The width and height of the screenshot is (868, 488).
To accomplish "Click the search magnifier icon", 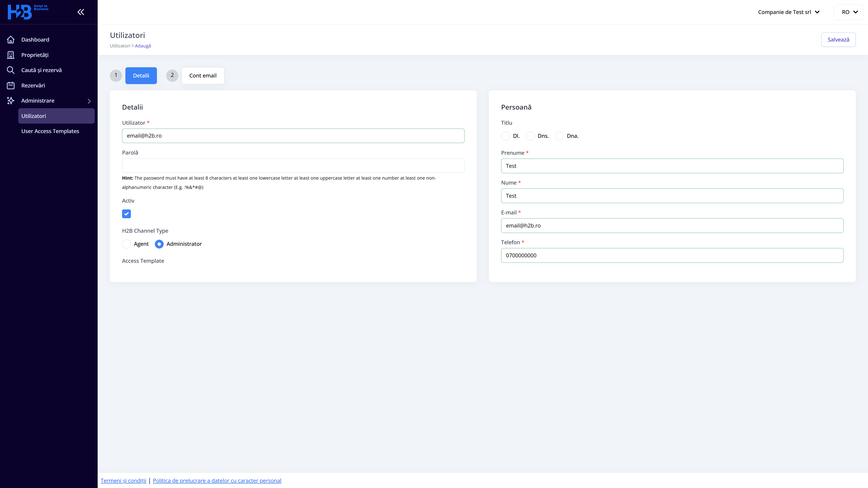I will [11, 70].
